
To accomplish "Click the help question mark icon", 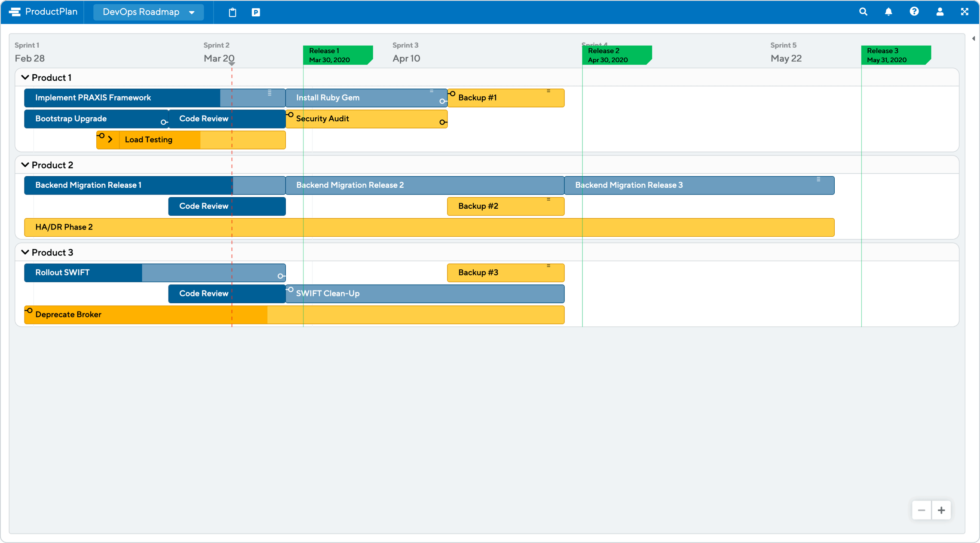I will (913, 11).
